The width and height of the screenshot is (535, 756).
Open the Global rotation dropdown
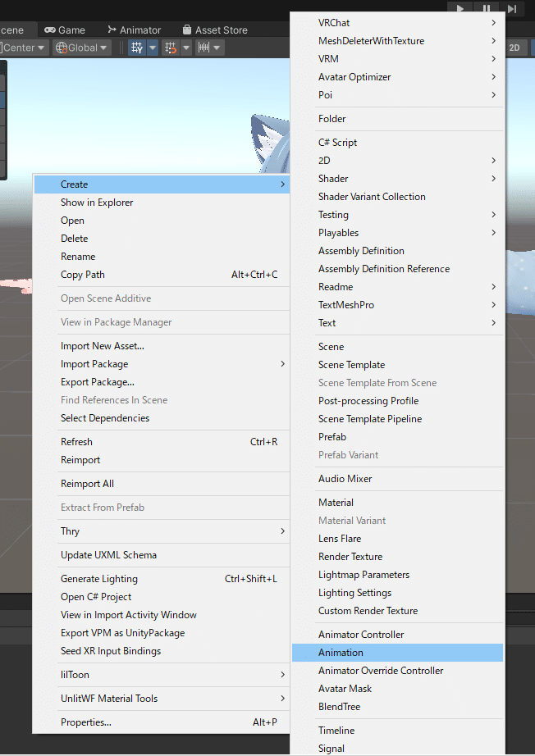(x=82, y=48)
